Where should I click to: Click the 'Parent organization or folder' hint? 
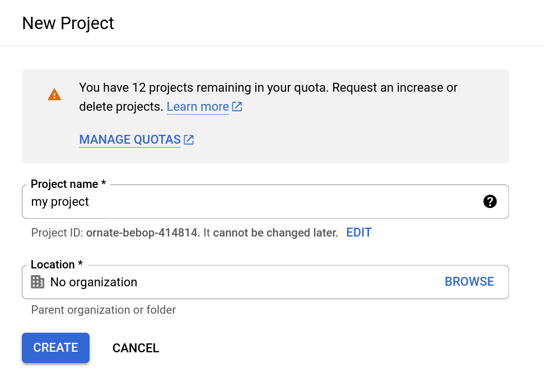coord(104,310)
